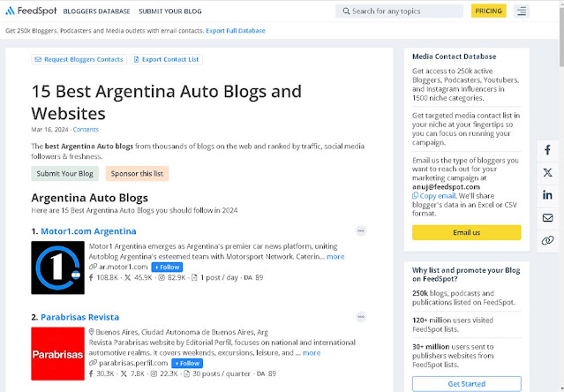Open the hamburger menu icon
Image resolution: width=564 pixels, height=392 pixels.
pyautogui.click(x=522, y=11)
